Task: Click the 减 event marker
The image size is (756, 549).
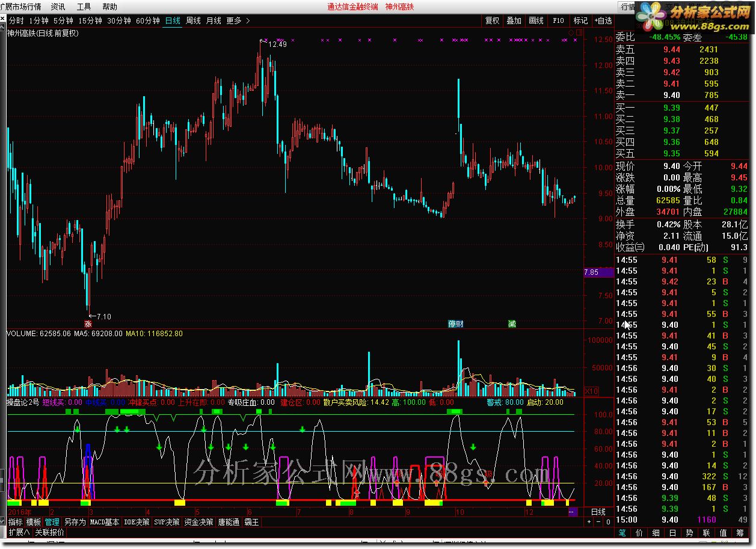Action: pos(512,324)
